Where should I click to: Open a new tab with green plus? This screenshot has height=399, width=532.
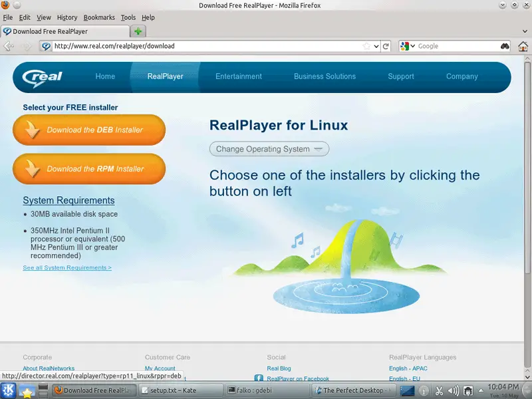[138, 31]
